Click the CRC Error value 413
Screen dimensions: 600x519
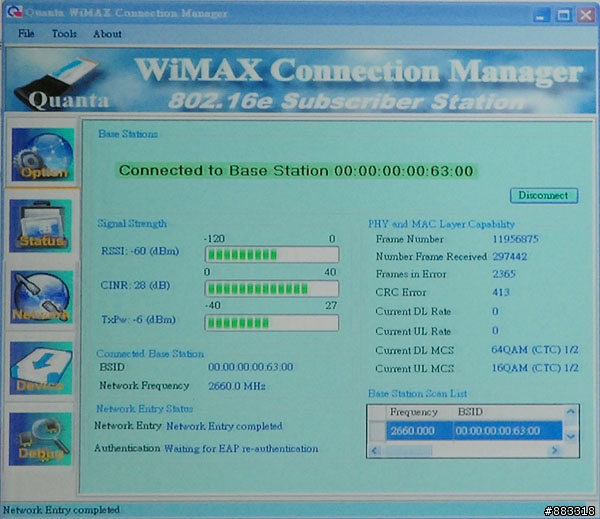(x=501, y=292)
